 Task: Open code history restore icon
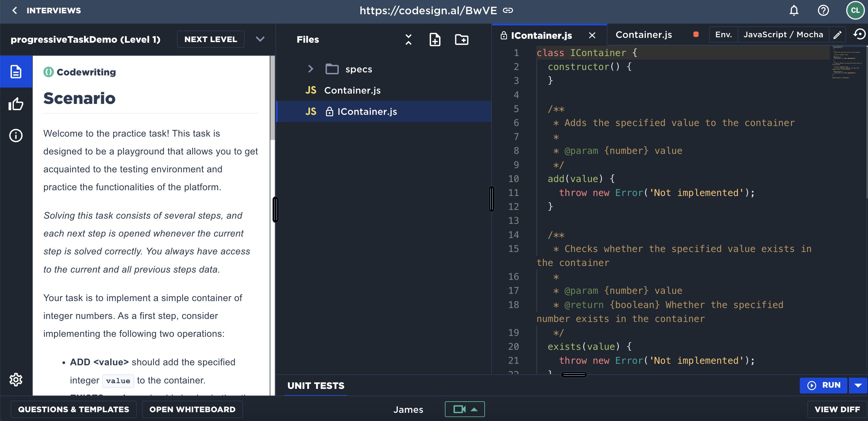(x=859, y=34)
